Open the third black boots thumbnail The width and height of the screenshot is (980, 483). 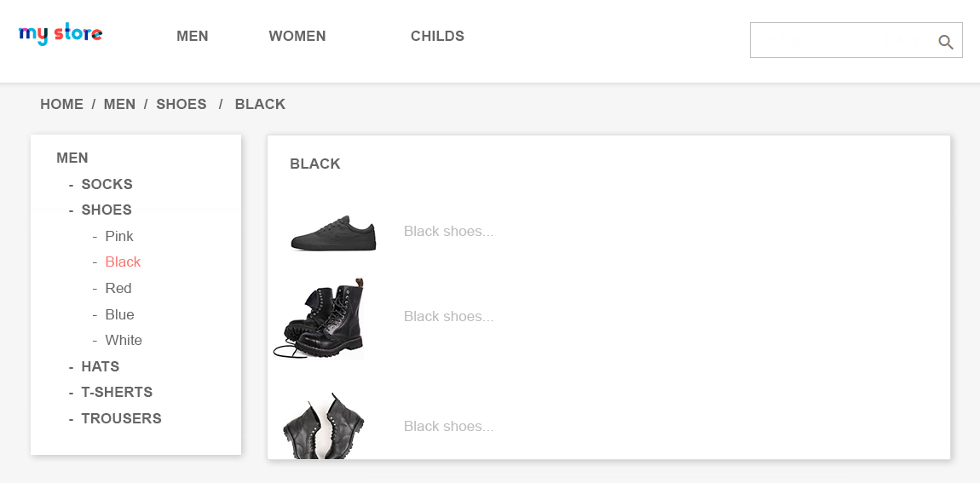(x=324, y=425)
